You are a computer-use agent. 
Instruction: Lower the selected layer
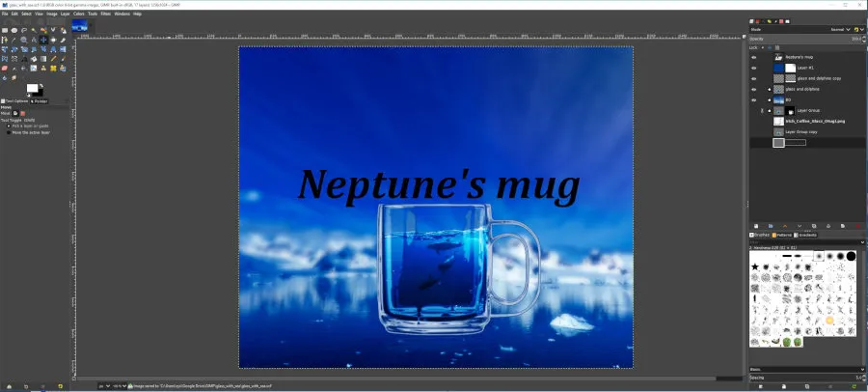point(800,226)
